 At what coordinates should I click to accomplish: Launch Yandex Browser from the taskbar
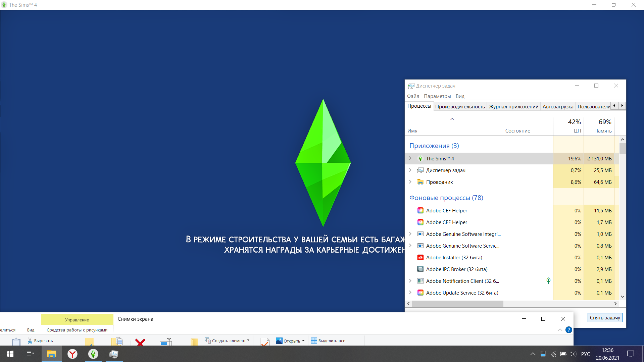click(72, 354)
